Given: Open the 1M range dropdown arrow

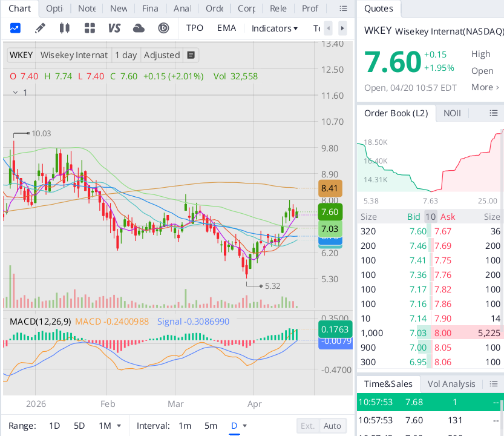Looking at the screenshot, I should point(119,426).
